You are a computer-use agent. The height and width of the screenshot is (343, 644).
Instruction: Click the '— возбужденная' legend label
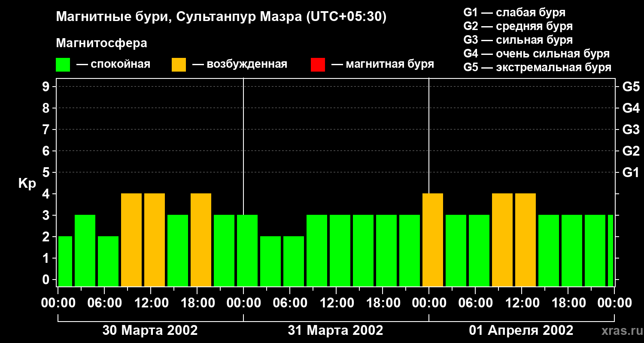click(240, 64)
